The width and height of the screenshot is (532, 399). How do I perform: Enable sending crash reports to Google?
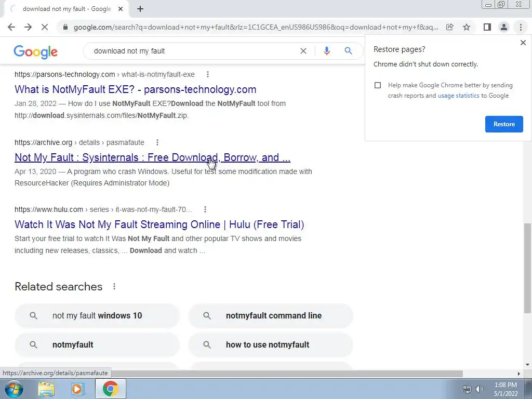(x=378, y=85)
